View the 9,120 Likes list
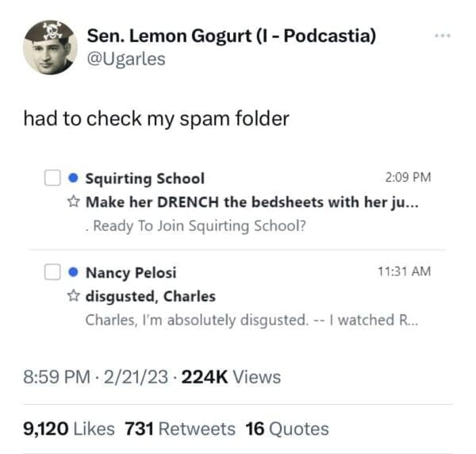 70,429
